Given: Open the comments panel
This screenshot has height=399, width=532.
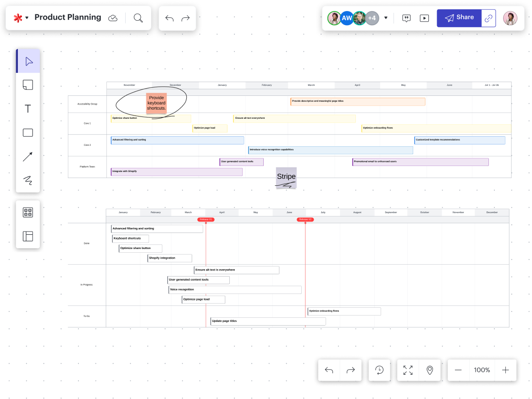Looking at the screenshot, I should click(406, 18).
